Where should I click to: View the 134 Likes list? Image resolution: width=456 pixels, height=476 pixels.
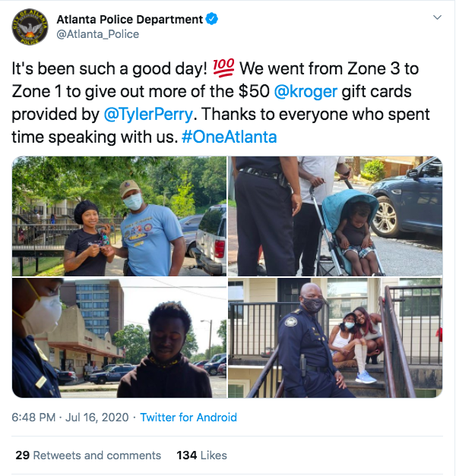202,456
